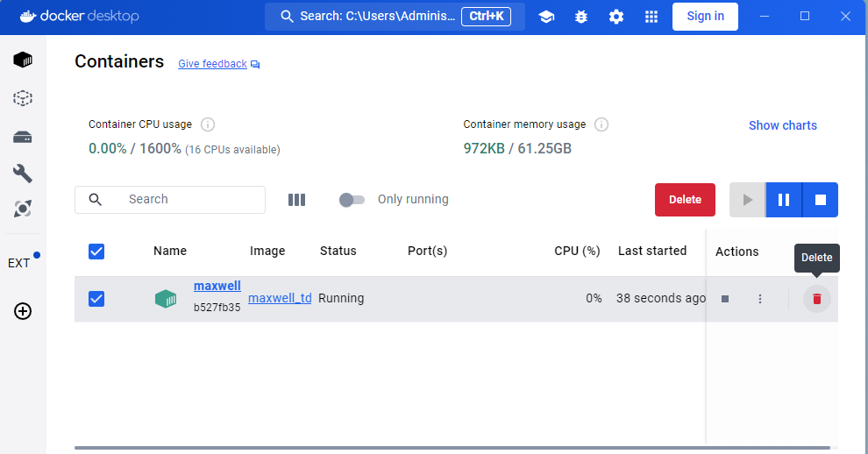The width and height of the screenshot is (868, 454).
Task: Click the containers Search field
Action: (x=170, y=200)
